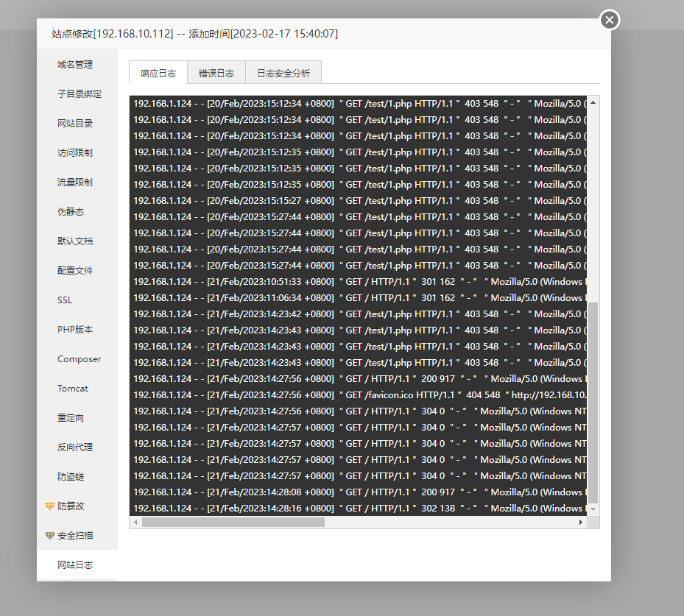
Task: Select 默认文档 in sidebar
Action: click(75, 241)
